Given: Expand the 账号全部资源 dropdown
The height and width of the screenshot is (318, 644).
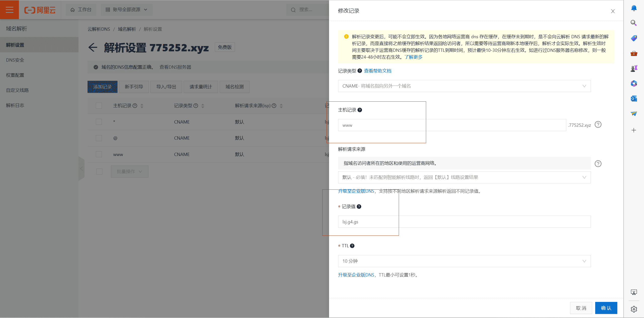Looking at the screenshot, I should pyautogui.click(x=127, y=10).
